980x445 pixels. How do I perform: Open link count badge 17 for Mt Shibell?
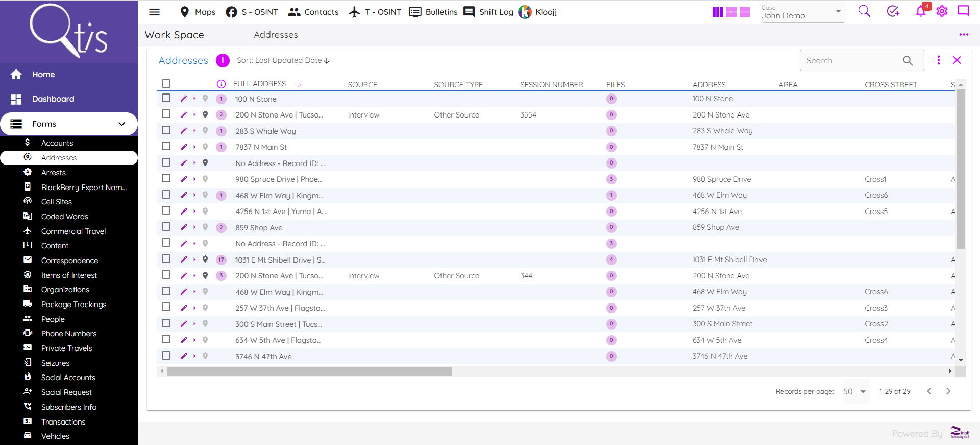(221, 260)
